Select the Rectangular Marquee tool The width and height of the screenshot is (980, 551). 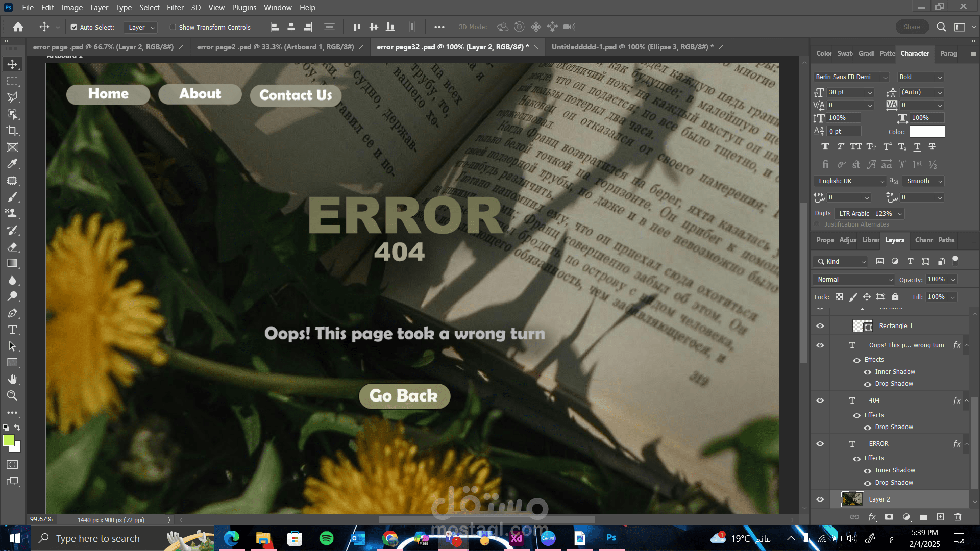point(13,81)
